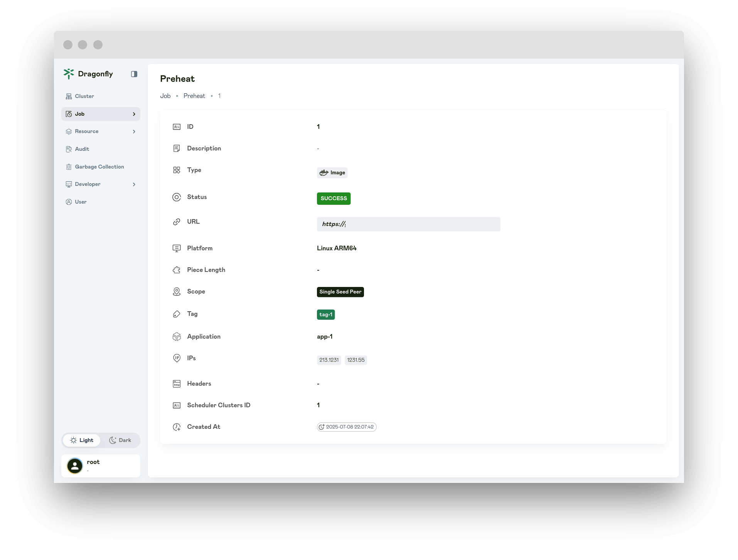
Task: Click the root user avatar
Action: [x=75, y=466]
